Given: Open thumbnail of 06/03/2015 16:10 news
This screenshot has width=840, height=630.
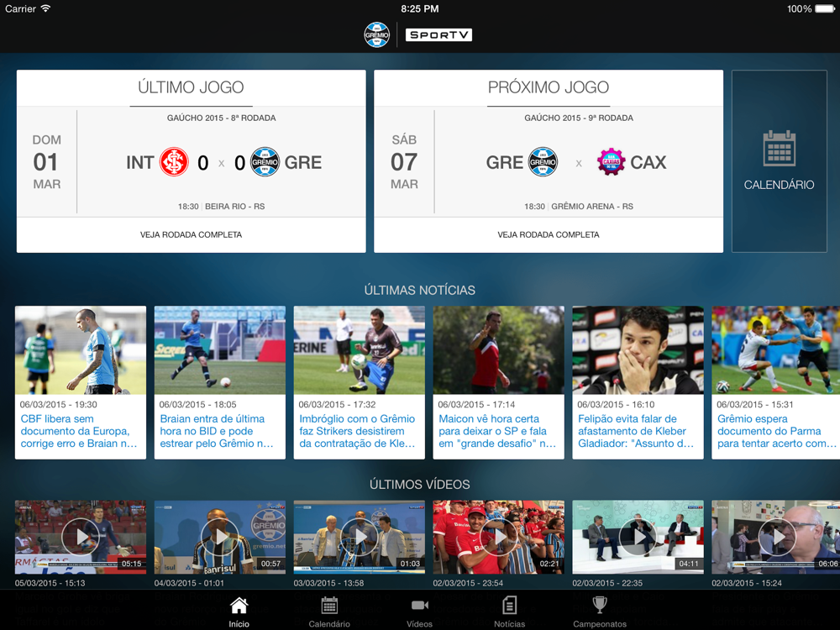Looking at the screenshot, I should coord(638,350).
